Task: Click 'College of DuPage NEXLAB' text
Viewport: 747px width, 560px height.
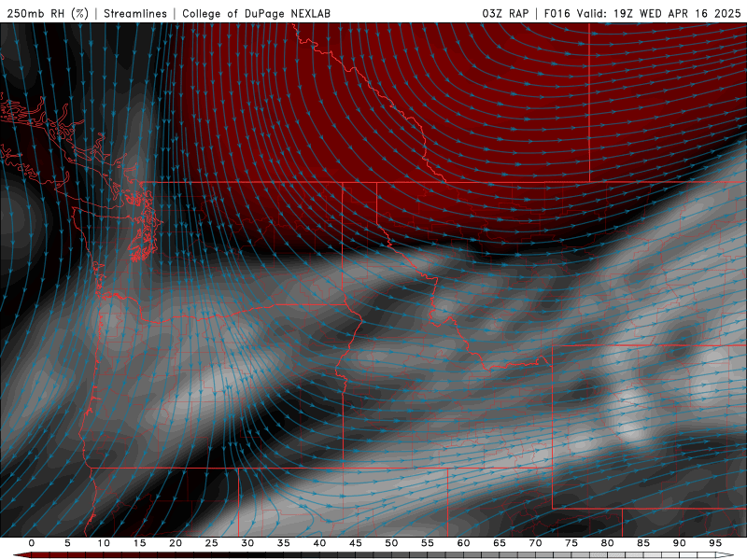Action: point(256,13)
